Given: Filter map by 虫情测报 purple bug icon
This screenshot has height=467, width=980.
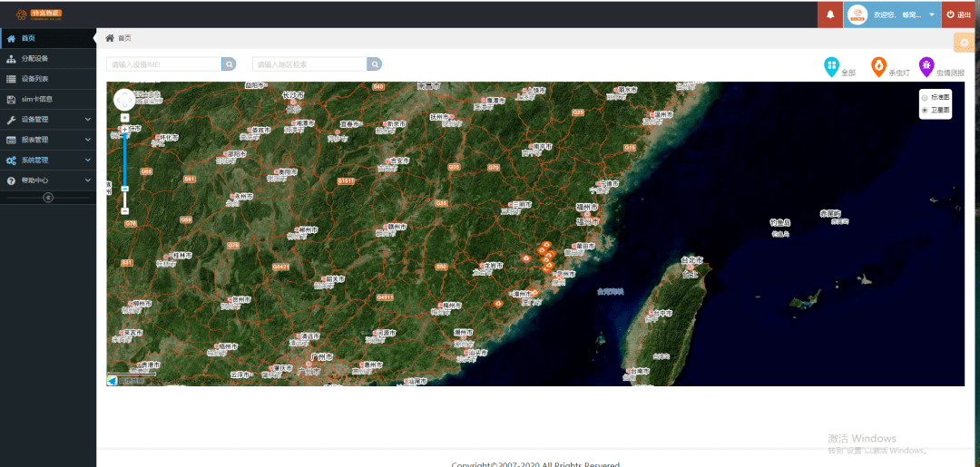Looking at the screenshot, I should (x=926, y=66).
